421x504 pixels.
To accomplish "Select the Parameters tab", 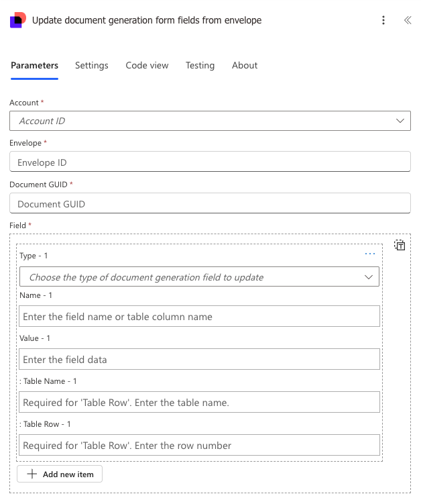I will tap(35, 65).
